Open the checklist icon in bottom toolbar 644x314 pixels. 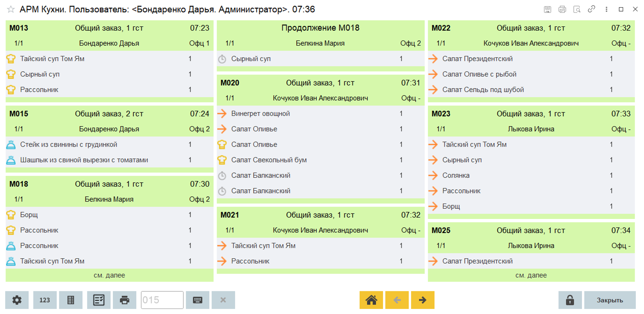[99, 300]
